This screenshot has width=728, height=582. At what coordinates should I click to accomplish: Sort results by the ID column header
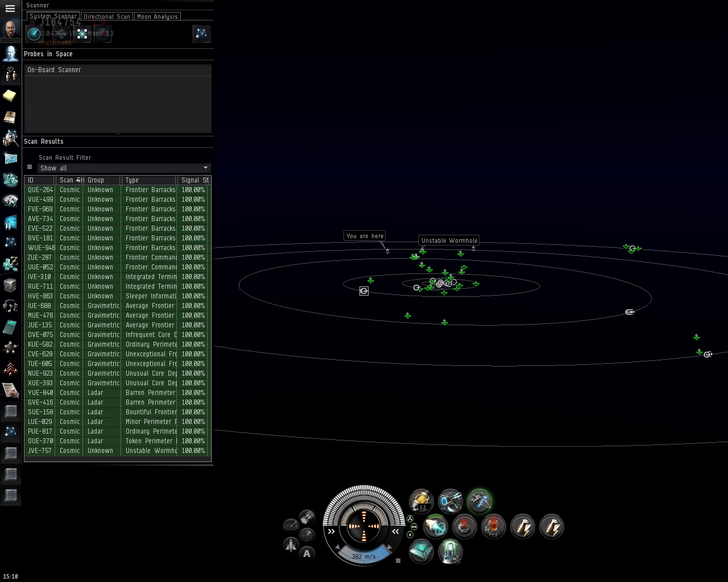[x=39, y=180]
